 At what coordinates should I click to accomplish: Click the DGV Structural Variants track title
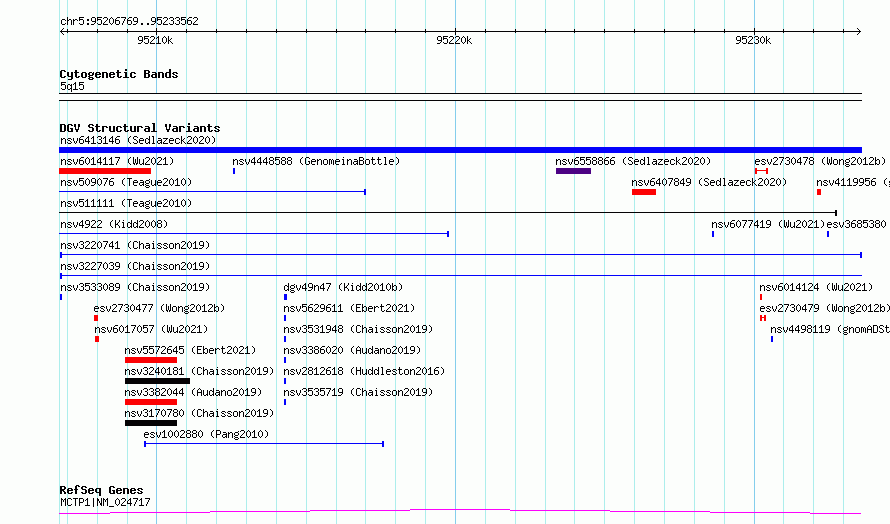(140, 128)
